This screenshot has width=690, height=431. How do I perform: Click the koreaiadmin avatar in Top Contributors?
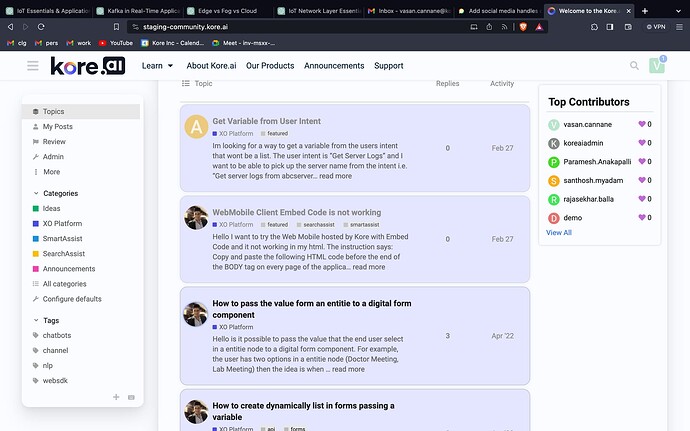[x=554, y=143]
